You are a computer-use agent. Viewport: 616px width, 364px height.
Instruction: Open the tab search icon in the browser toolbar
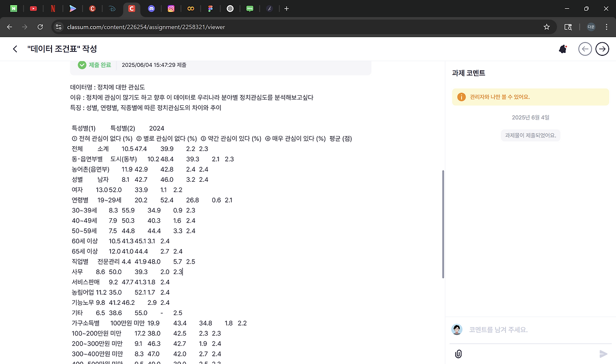tap(568, 27)
